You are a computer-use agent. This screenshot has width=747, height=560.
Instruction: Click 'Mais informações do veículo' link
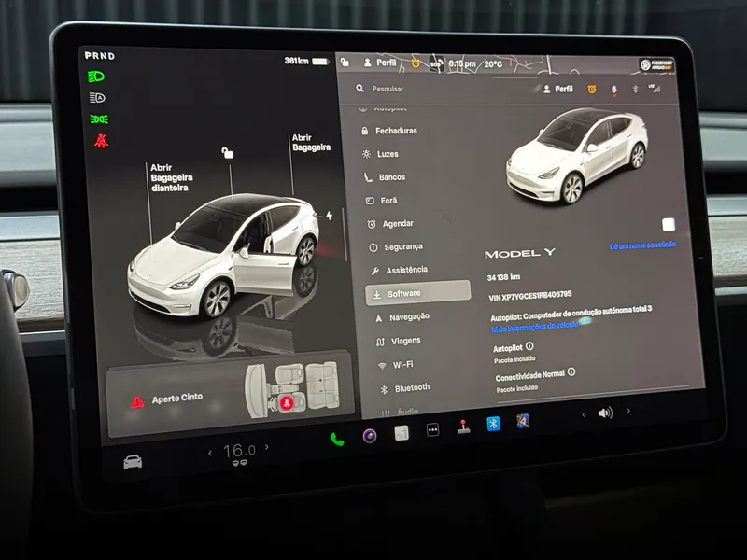(534, 327)
